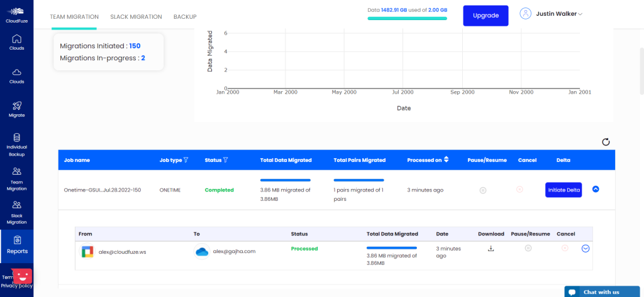Image resolution: width=644 pixels, height=297 pixels.
Task: Open Migrate from the rocket icon in sidebar
Action: 17,109
